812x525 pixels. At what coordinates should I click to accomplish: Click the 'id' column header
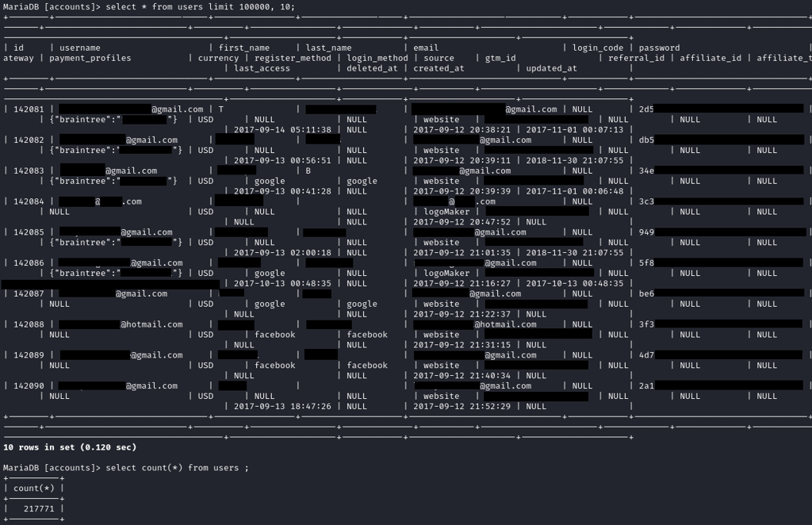tap(19, 48)
